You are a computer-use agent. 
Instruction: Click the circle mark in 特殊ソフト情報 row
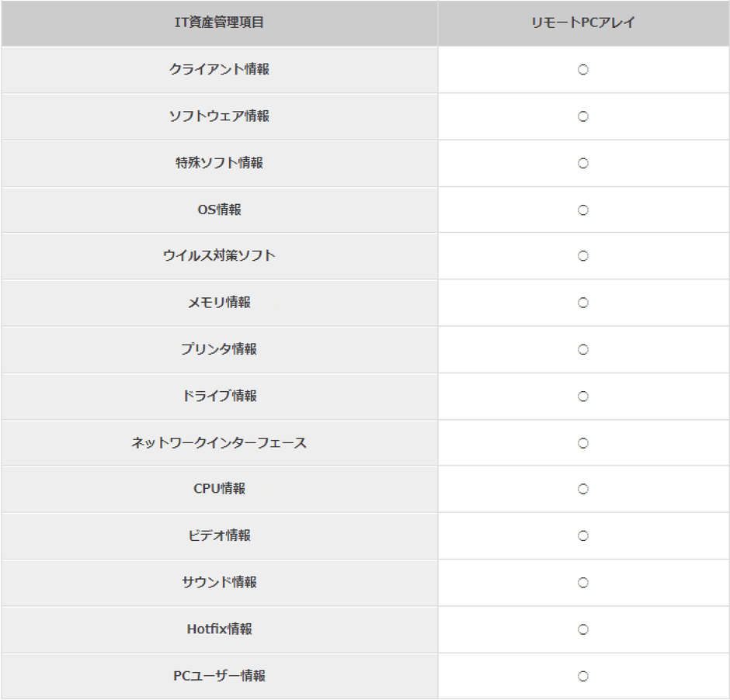(x=583, y=163)
